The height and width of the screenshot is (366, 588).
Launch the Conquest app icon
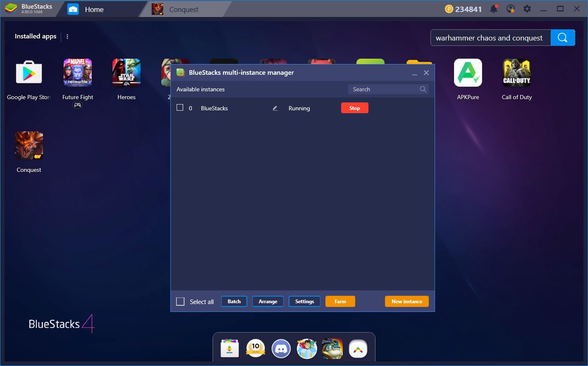[x=29, y=145]
